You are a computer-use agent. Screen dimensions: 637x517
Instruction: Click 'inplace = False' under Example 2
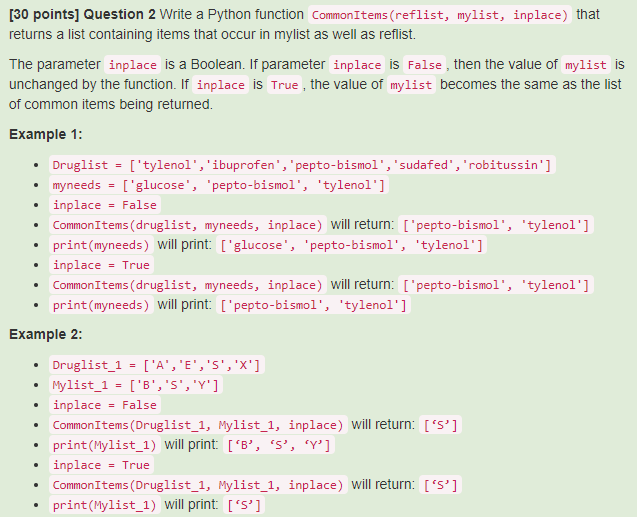coord(105,405)
